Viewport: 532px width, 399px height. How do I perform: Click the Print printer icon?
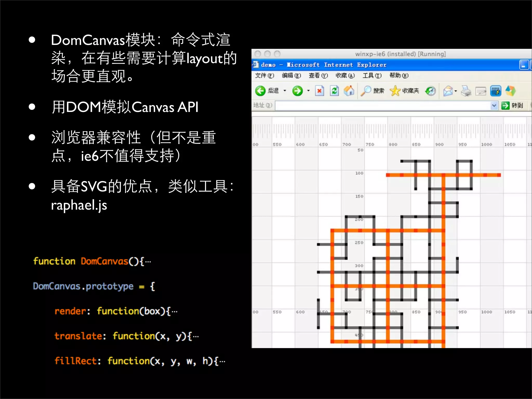point(466,91)
